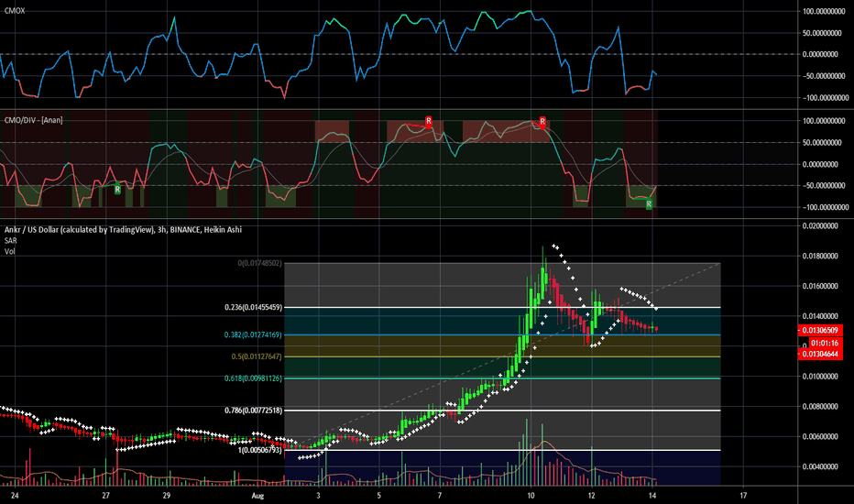
Task: Click the 7 date on the time axis
Action: [x=440, y=495]
